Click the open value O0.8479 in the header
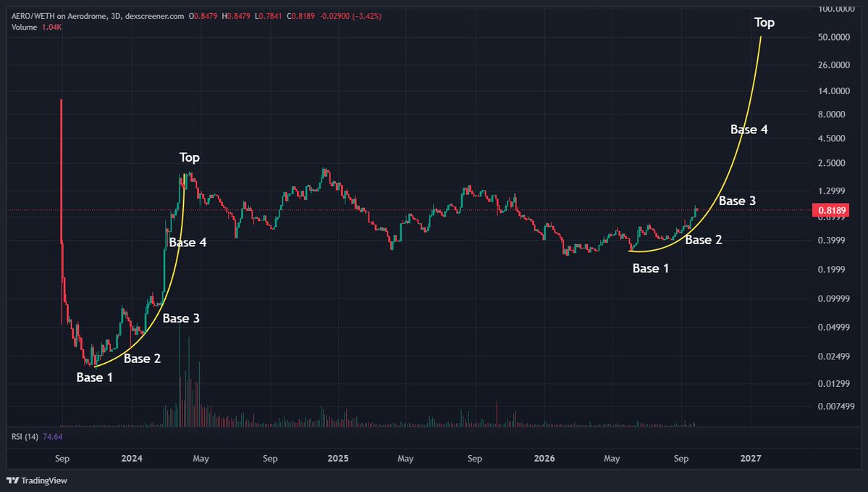Image resolution: width=868 pixels, height=492 pixels. coord(203,16)
